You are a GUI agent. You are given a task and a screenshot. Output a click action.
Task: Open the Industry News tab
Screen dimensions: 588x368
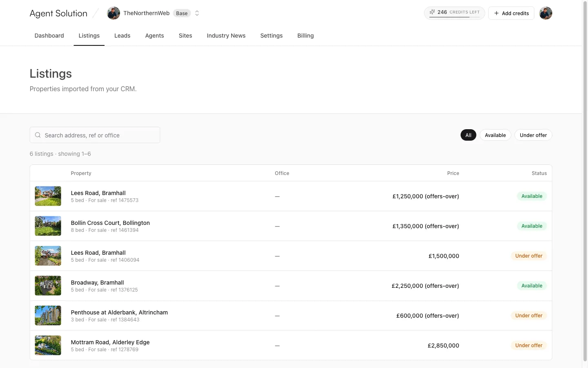coord(226,36)
